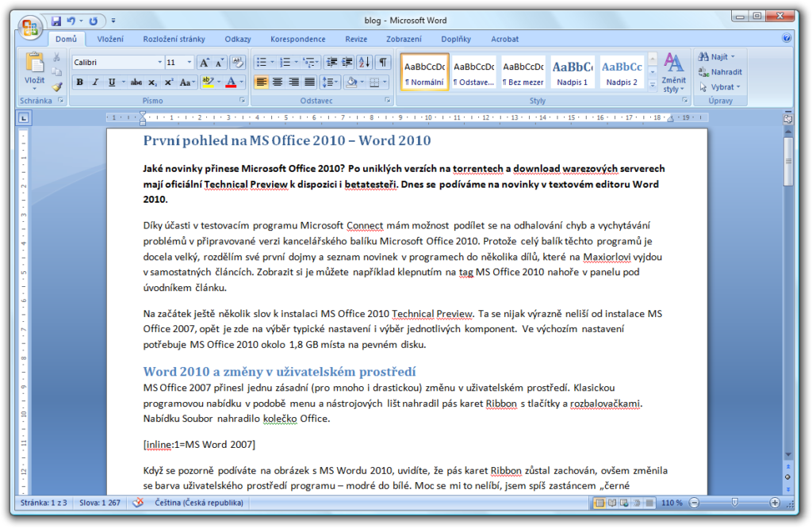Open the Revize tab
The width and height of the screenshot is (812, 528).
tap(356, 39)
